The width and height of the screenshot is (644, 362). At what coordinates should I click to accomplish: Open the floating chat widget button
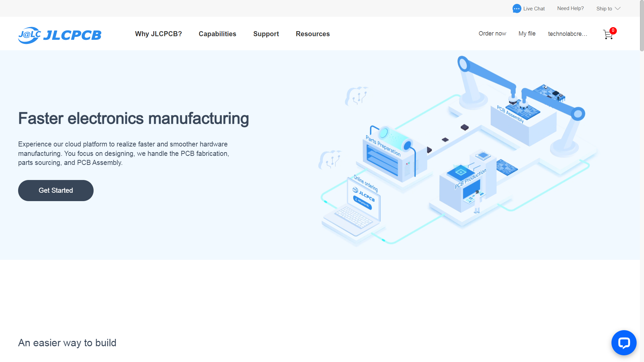pyautogui.click(x=624, y=343)
